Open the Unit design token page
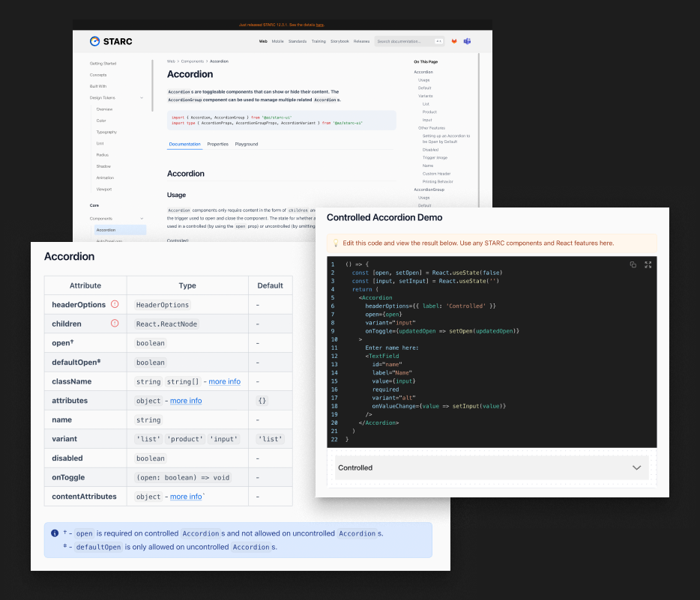Viewport: 700px width, 600px height. (x=100, y=144)
